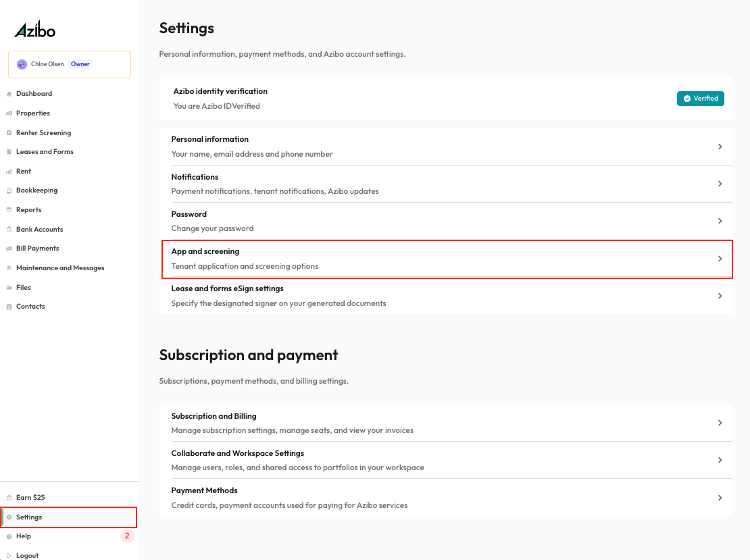Image resolution: width=750 pixels, height=560 pixels.
Task: Click the Help notification count badge
Action: (127, 536)
